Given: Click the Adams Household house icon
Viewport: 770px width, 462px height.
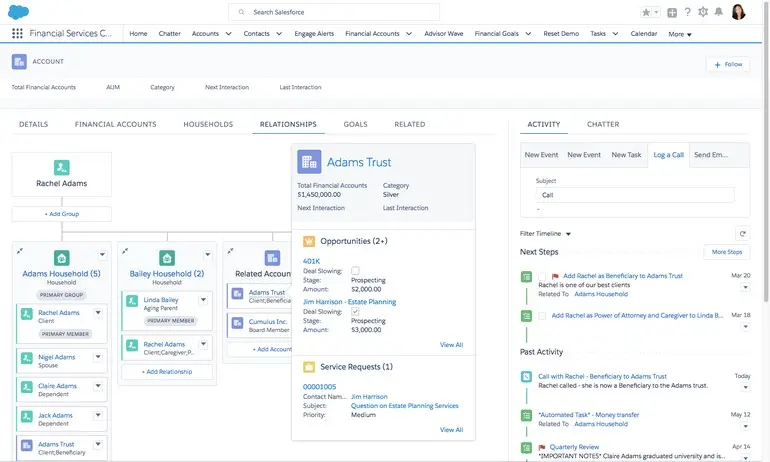Looking at the screenshot, I should pyautogui.click(x=61, y=258).
